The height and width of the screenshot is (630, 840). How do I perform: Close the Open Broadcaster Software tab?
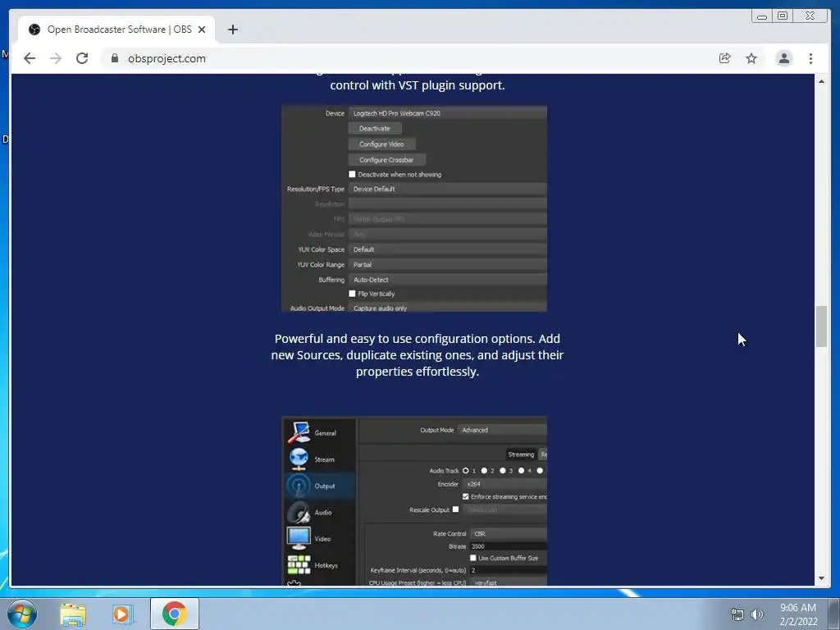(x=202, y=30)
